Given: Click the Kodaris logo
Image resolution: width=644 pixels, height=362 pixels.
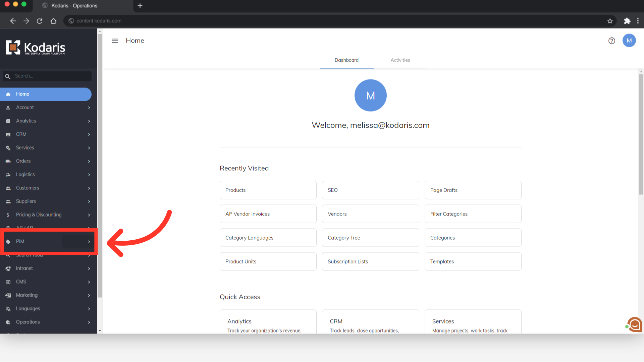Looking at the screenshot, I should pyautogui.click(x=36, y=48).
